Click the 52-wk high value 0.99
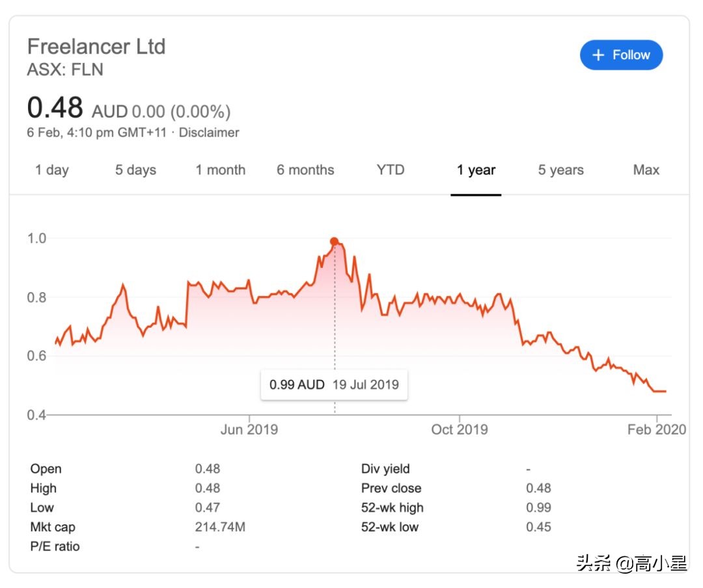Screen dimensions: 703x588 click(539, 507)
